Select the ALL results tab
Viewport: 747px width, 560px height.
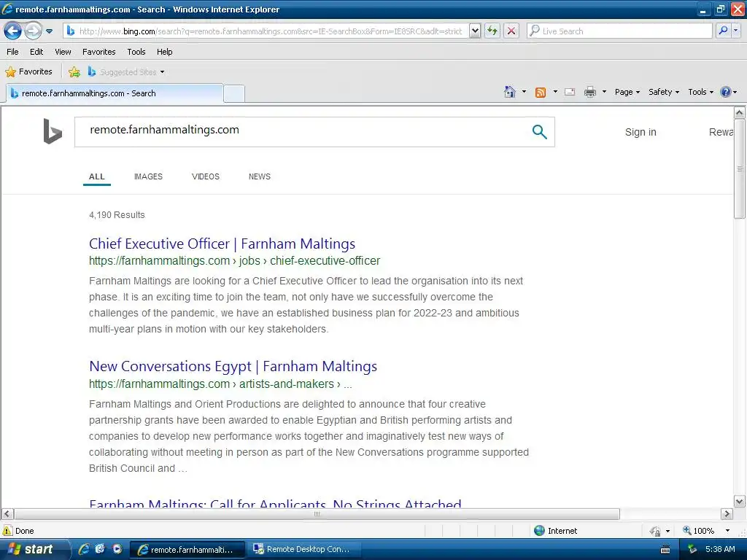pyautogui.click(x=97, y=176)
